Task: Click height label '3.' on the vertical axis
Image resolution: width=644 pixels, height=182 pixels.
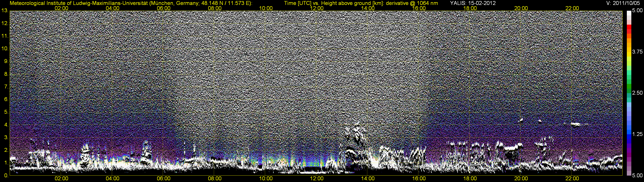Action: [6, 138]
